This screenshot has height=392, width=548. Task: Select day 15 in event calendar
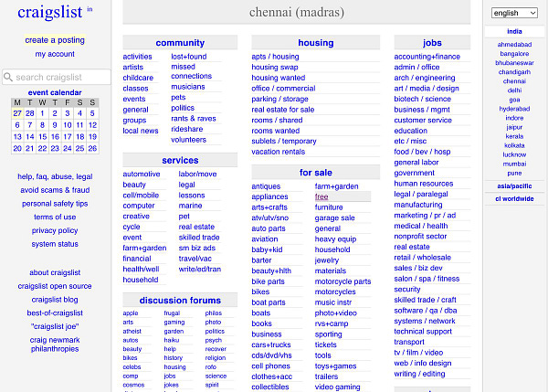coord(43,137)
